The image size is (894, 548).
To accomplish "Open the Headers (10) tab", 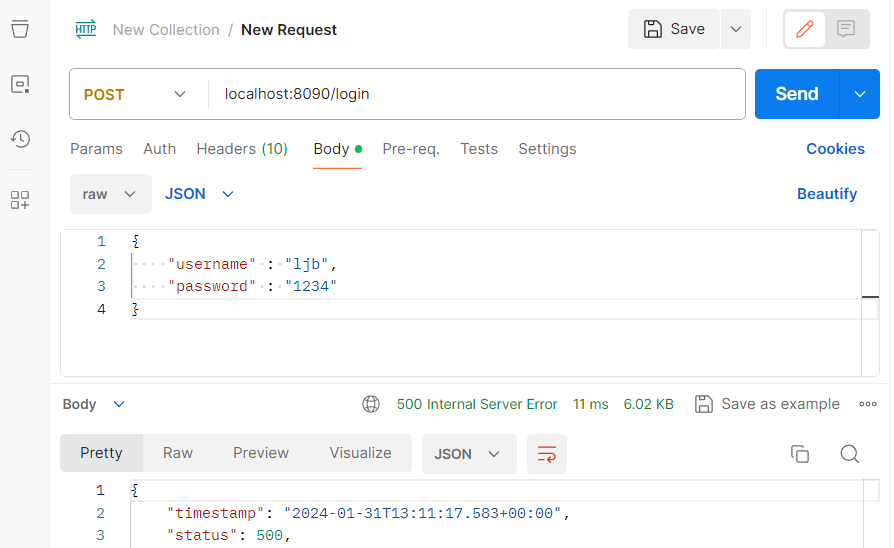I will coord(242,149).
